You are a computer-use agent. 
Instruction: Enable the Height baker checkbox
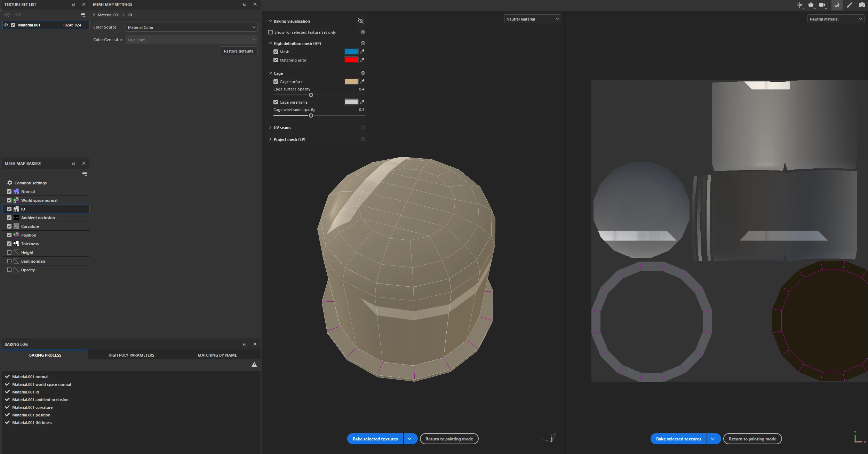[x=9, y=253]
